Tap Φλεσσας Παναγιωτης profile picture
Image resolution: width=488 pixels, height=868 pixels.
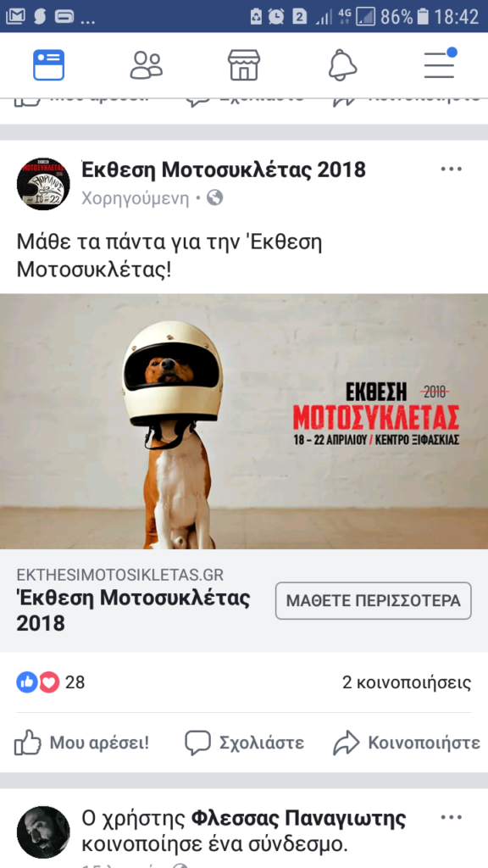click(x=43, y=832)
